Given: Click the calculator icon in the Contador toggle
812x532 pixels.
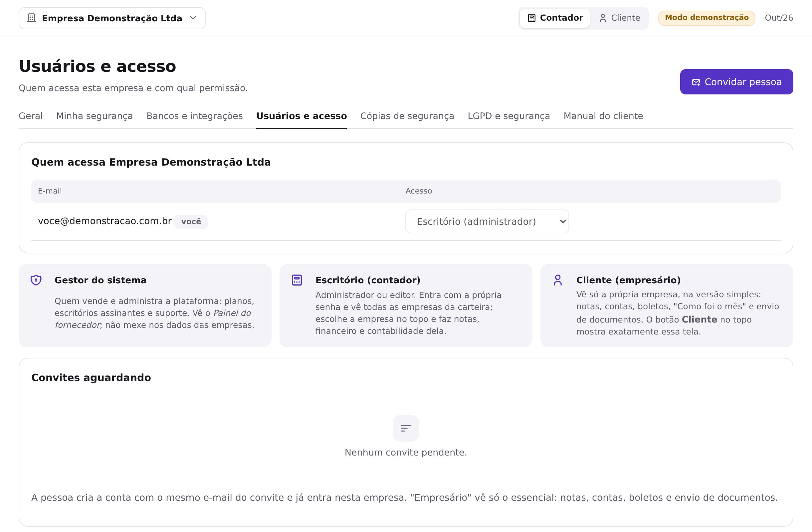Looking at the screenshot, I should pos(531,18).
